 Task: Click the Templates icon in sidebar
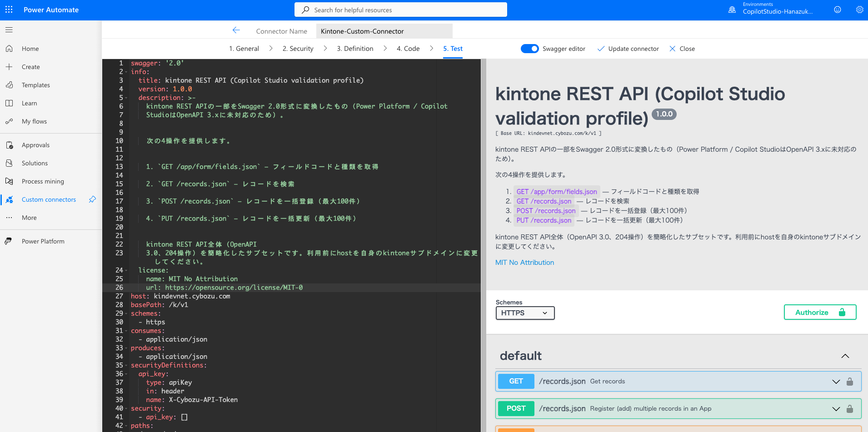[9, 85]
